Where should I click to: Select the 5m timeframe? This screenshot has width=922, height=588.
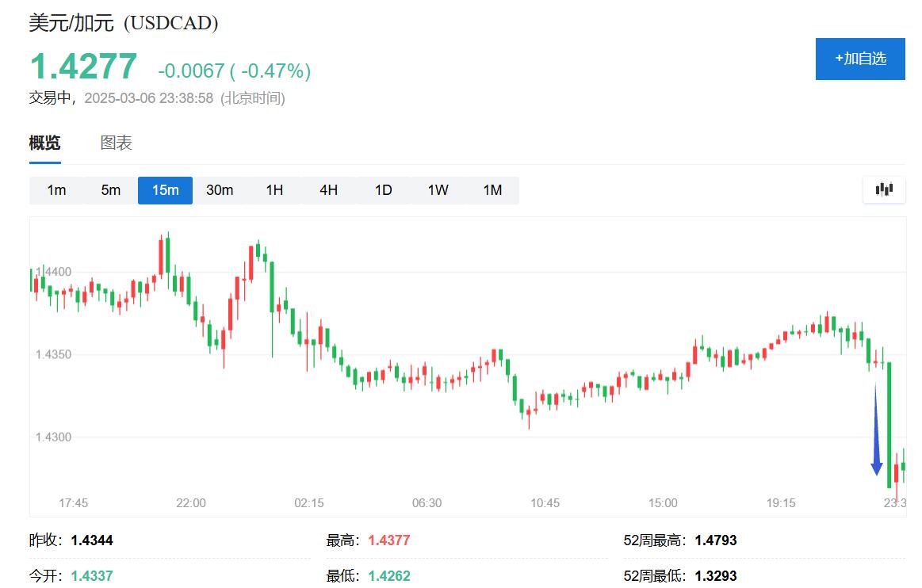[x=110, y=190]
